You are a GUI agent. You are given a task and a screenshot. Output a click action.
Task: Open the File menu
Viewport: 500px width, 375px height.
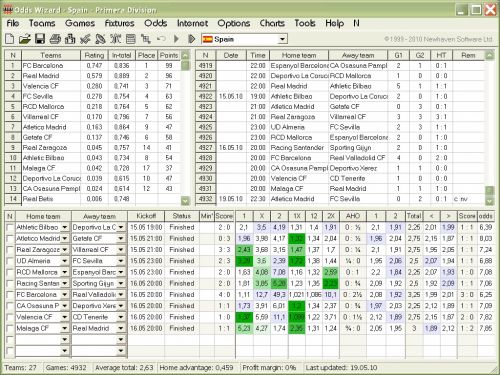(x=13, y=23)
